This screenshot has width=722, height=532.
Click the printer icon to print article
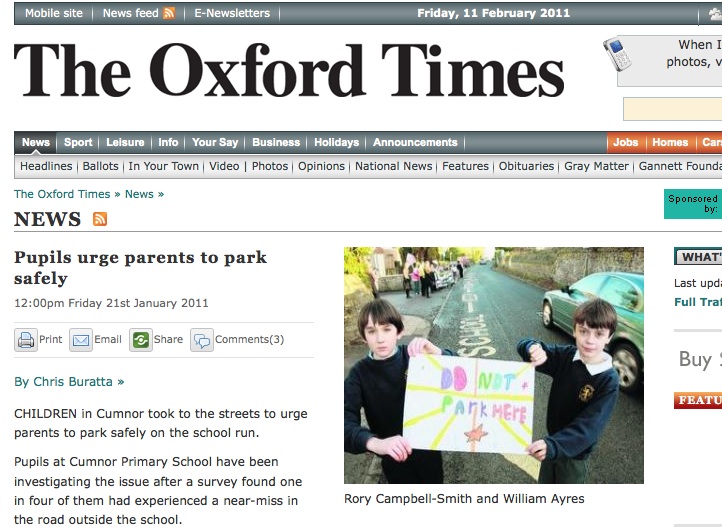click(26, 340)
